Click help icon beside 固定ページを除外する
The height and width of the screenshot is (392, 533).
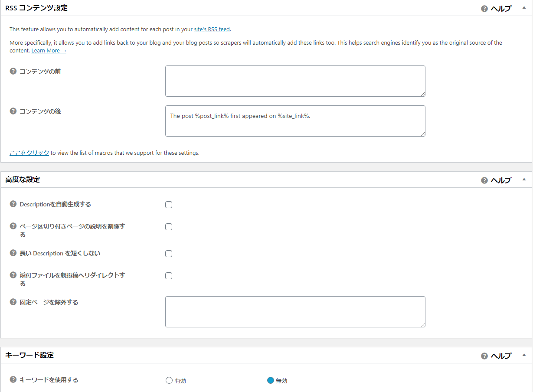click(x=13, y=302)
